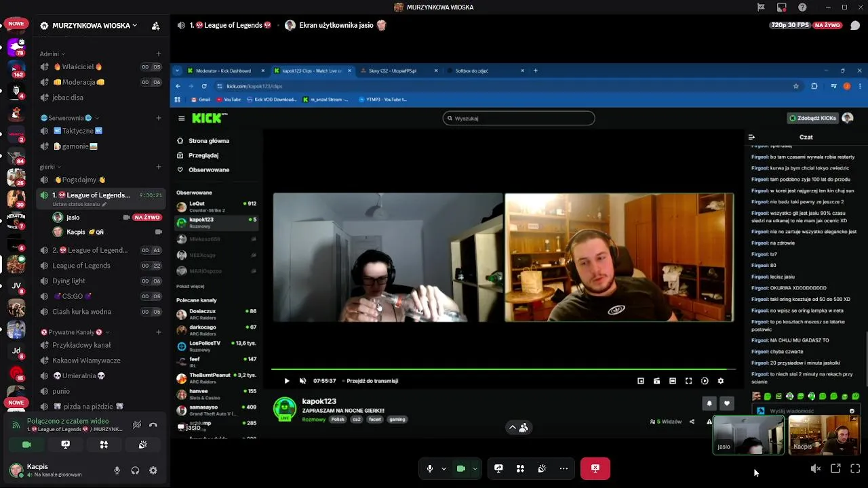The height and width of the screenshot is (488, 868).
Task: Open a new tab in the shared browser
Action: coord(536,70)
